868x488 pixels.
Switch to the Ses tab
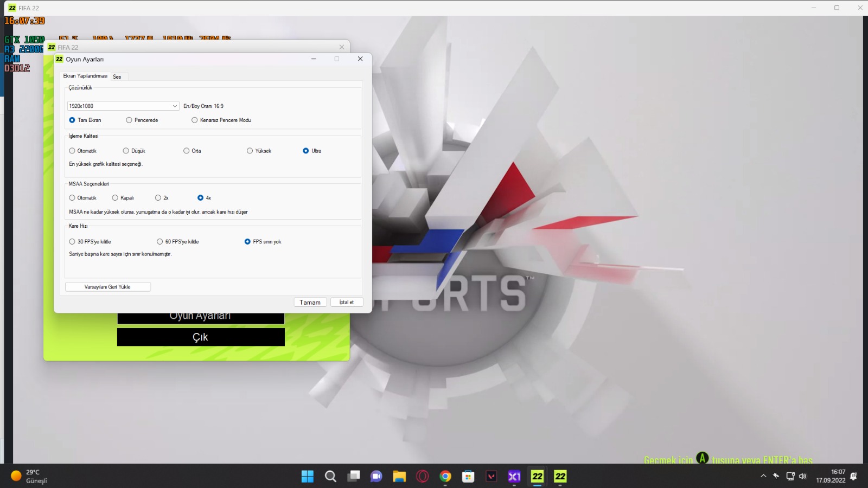[117, 77]
